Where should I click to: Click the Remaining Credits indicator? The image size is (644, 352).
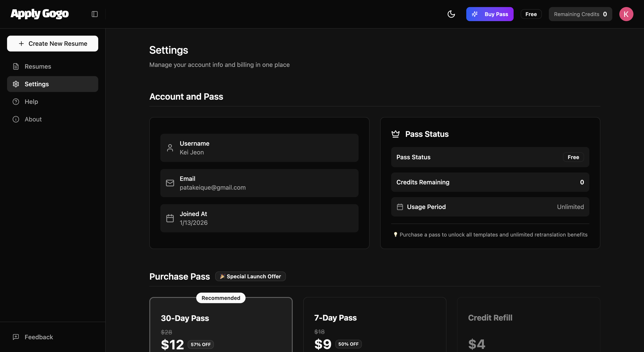580,14
